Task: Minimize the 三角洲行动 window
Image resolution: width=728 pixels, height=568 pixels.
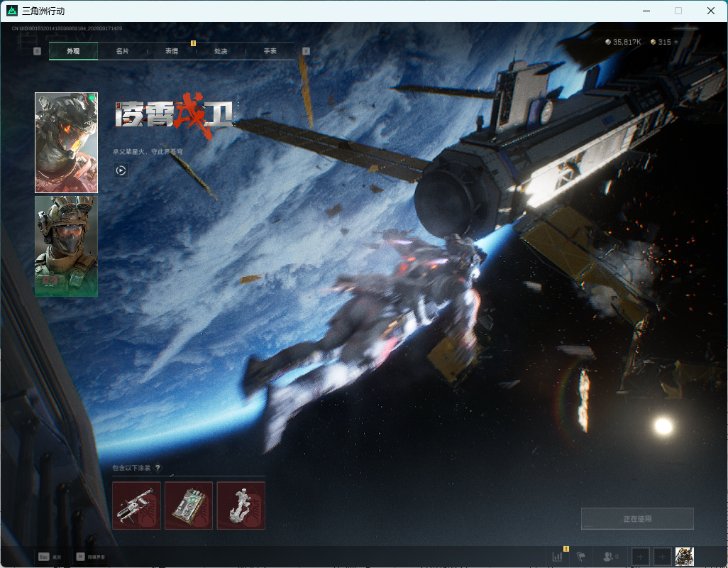Action: (x=646, y=11)
